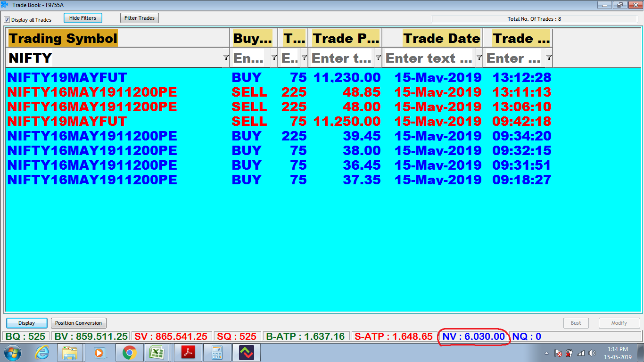This screenshot has height=362, width=644.
Task: Click Trade Date filter text field
Action: point(429,58)
